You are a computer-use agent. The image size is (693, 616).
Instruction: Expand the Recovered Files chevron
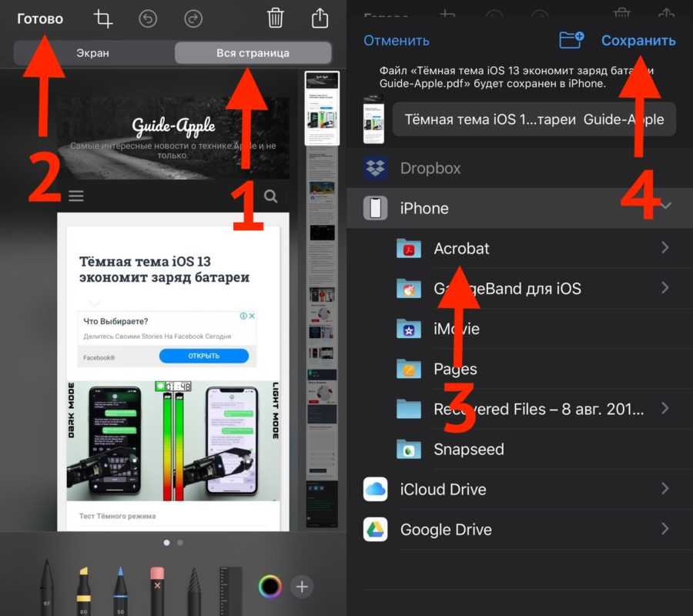click(x=665, y=408)
